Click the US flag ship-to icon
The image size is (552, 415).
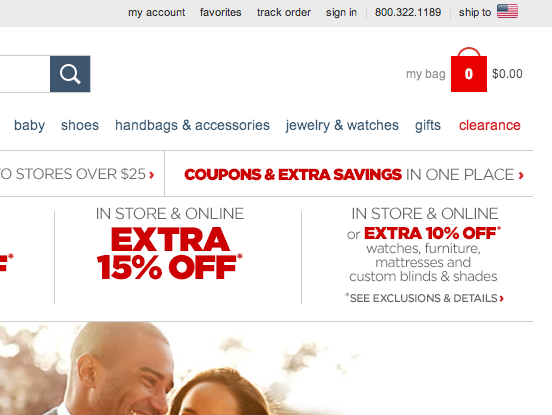507,12
